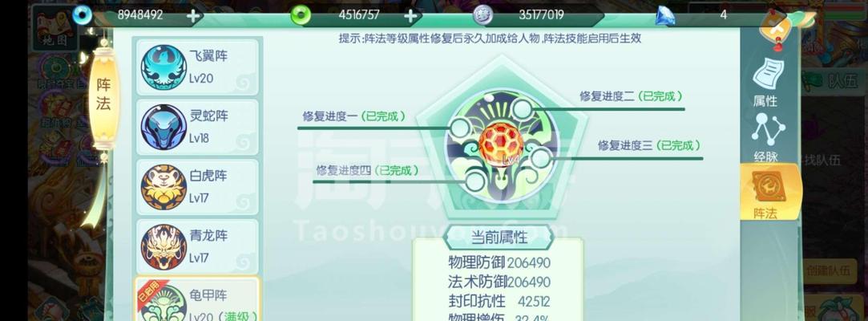
Task: Add more green jade currency with plus
Action: (410, 16)
